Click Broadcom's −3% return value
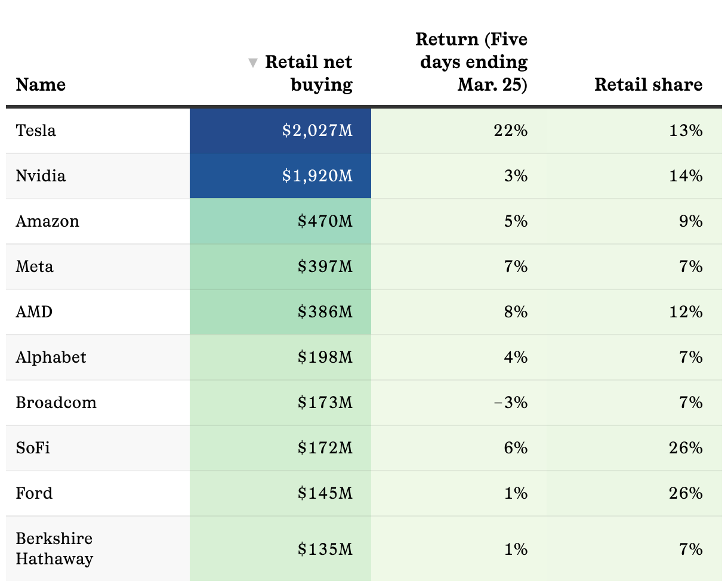 (511, 403)
